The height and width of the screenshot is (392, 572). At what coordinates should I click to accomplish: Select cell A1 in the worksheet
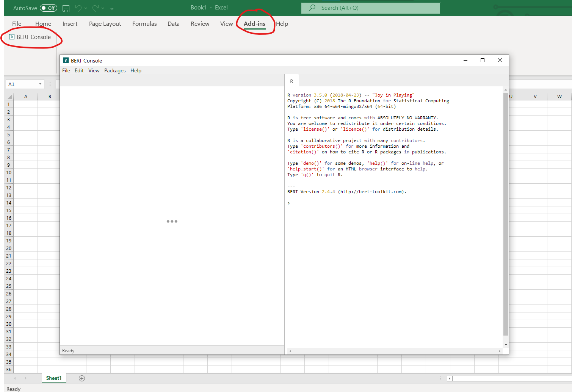click(26, 104)
